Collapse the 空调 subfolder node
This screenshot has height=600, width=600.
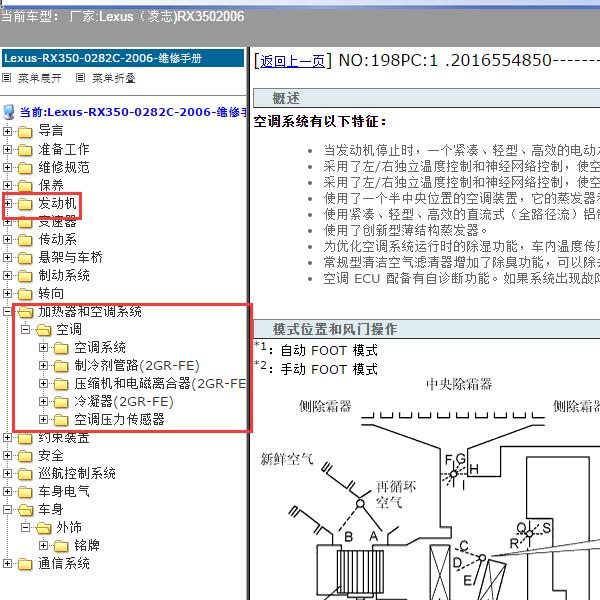[25, 329]
